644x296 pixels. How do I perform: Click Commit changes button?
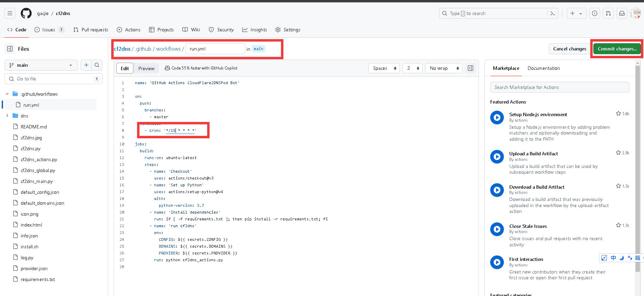point(617,49)
